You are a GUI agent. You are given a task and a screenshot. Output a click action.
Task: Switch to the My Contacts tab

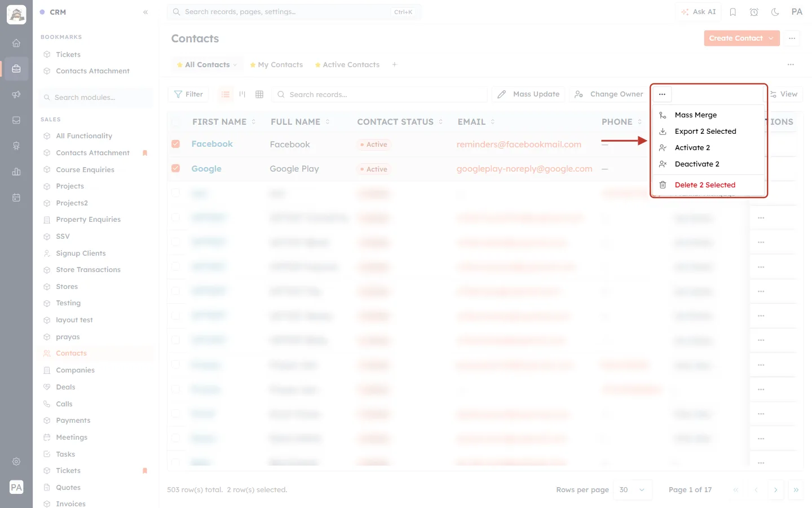(276, 65)
